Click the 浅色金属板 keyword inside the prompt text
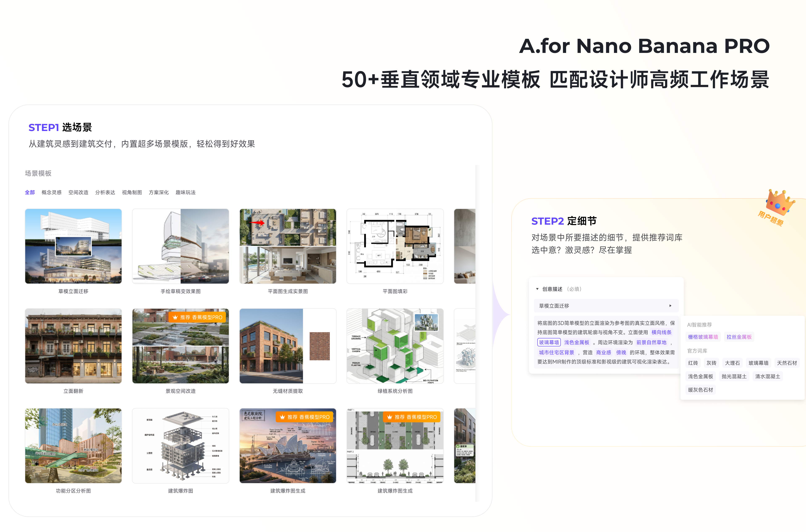Image resolution: width=806 pixels, height=532 pixels. click(577, 342)
